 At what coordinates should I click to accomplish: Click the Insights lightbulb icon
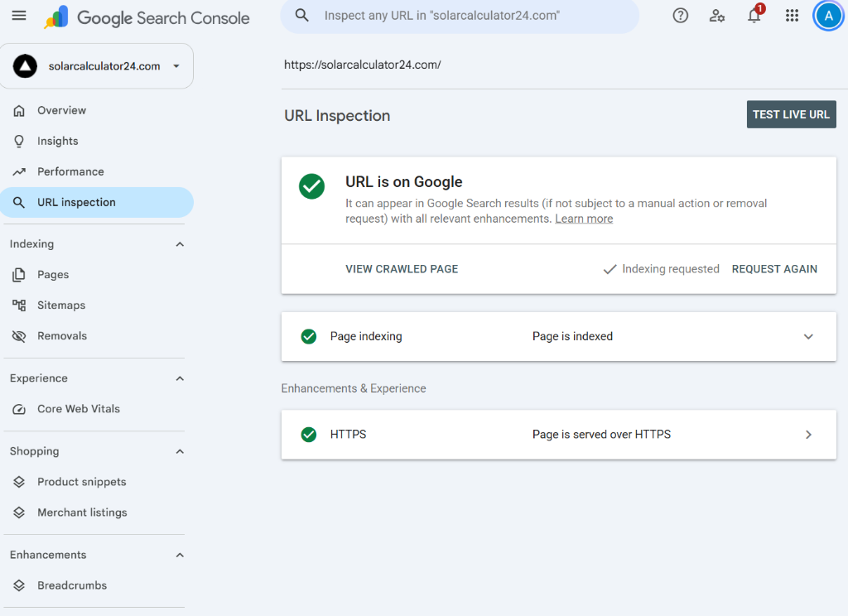tap(19, 141)
